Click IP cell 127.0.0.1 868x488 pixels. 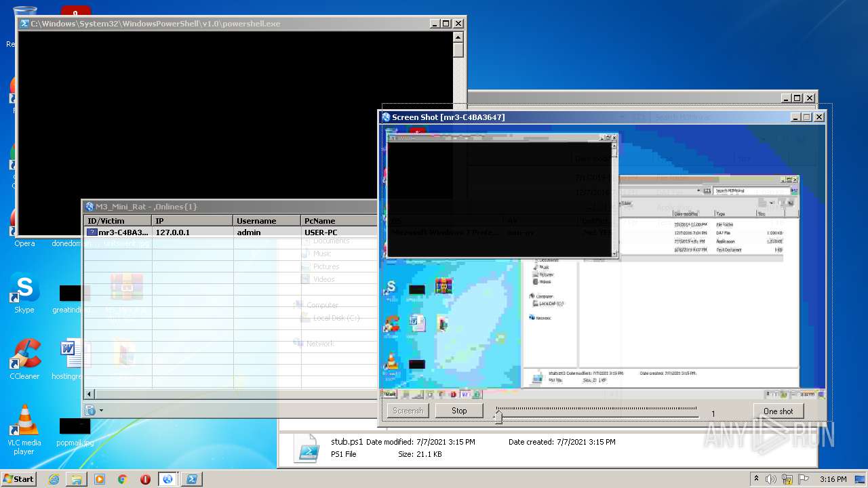click(x=173, y=232)
